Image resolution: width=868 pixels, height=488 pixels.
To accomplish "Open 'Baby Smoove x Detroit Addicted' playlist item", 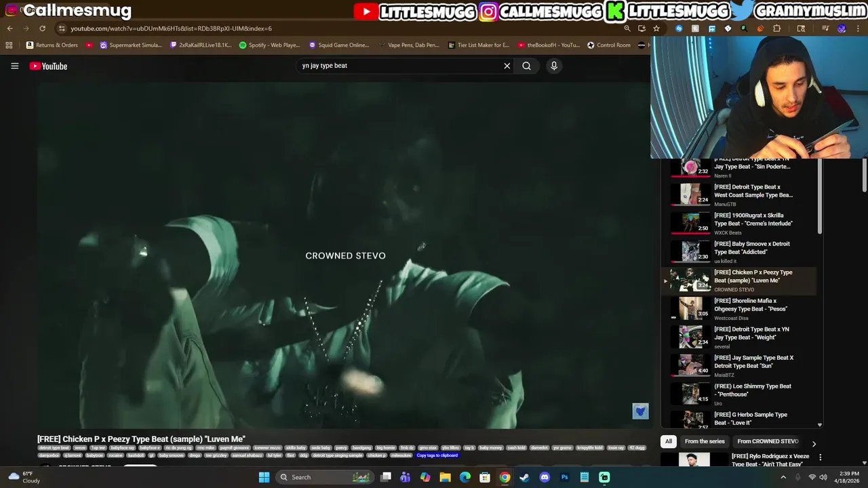I will tap(739, 251).
